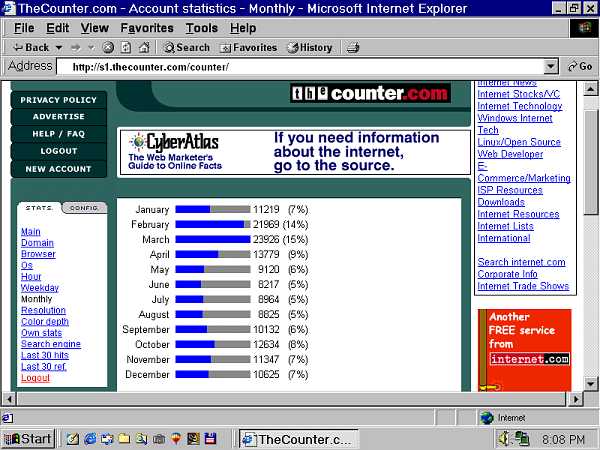
Task: Open the Help menu
Action: pyautogui.click(x=243, y=28)
